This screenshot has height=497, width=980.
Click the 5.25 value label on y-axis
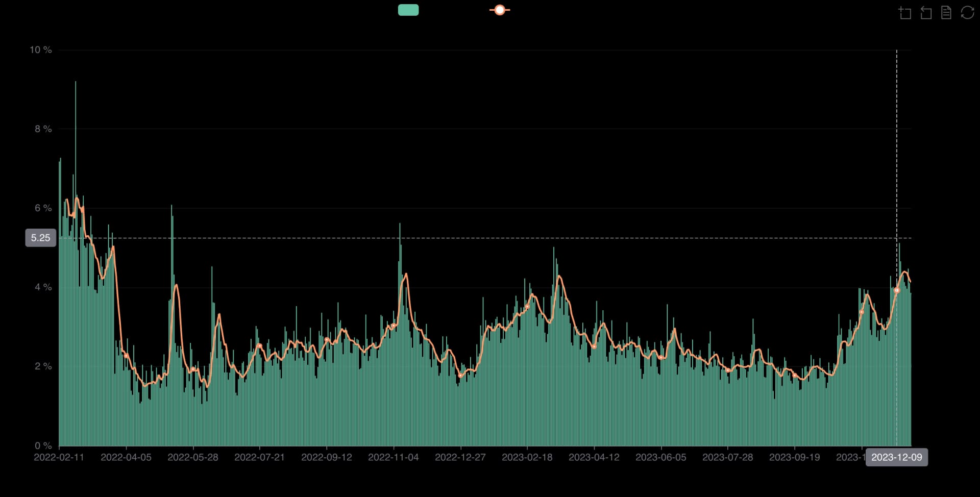(x=41, y=238)
